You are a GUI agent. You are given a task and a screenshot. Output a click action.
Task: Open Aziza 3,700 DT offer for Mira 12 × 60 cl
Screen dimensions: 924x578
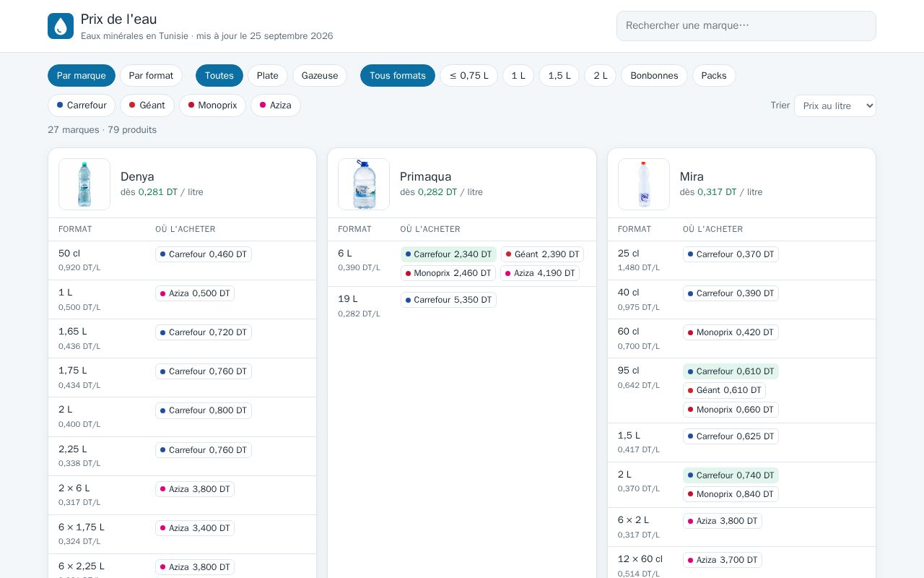pyautogui.click(x=723, y=560)
